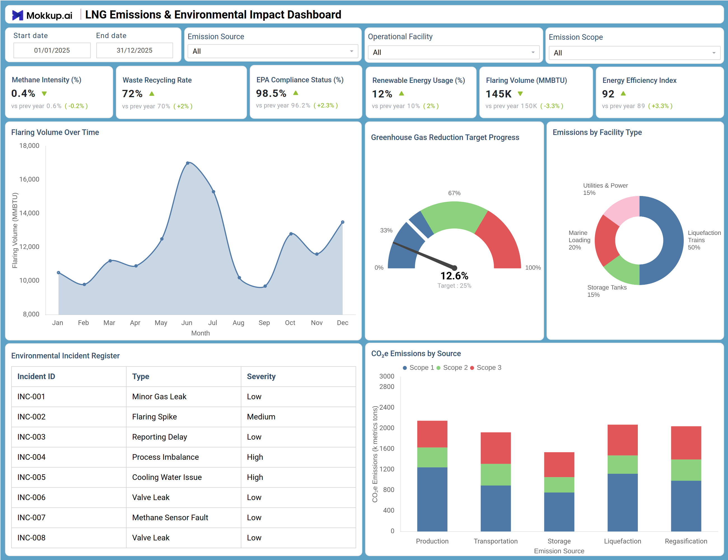Open the Operational Facility dropdown
This screenshot has height=560, width=728.
[x=454, y=52]
